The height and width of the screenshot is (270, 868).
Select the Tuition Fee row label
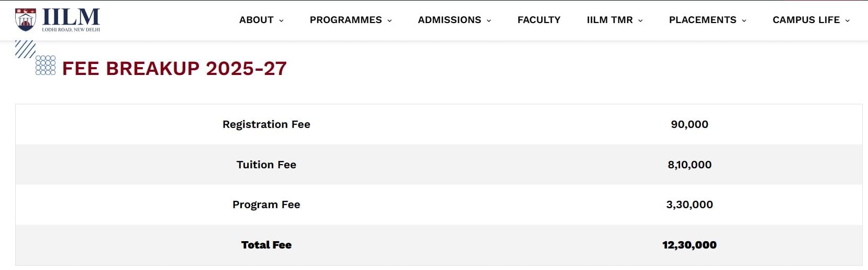[x=266, y=165]
